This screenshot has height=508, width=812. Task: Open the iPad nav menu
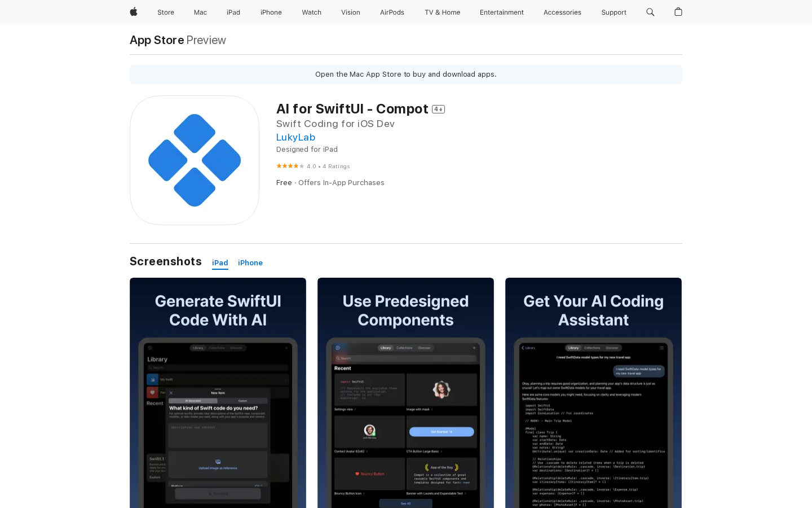(x=233, y=12)
